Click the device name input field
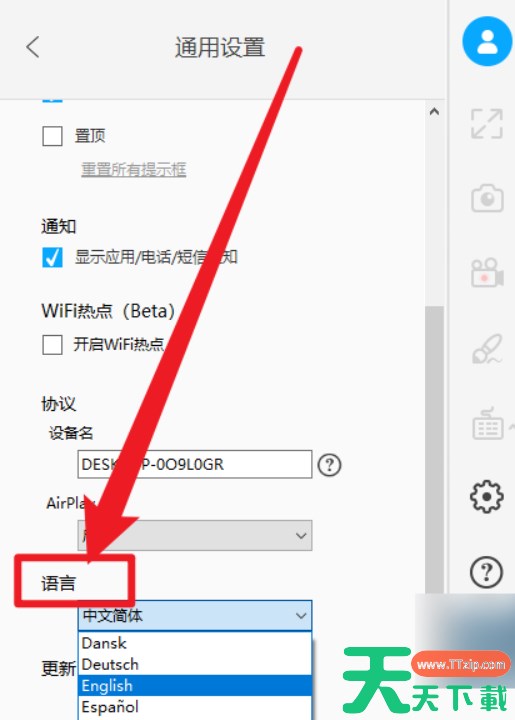Screen dimensions: 515x720 pos(195,464)
